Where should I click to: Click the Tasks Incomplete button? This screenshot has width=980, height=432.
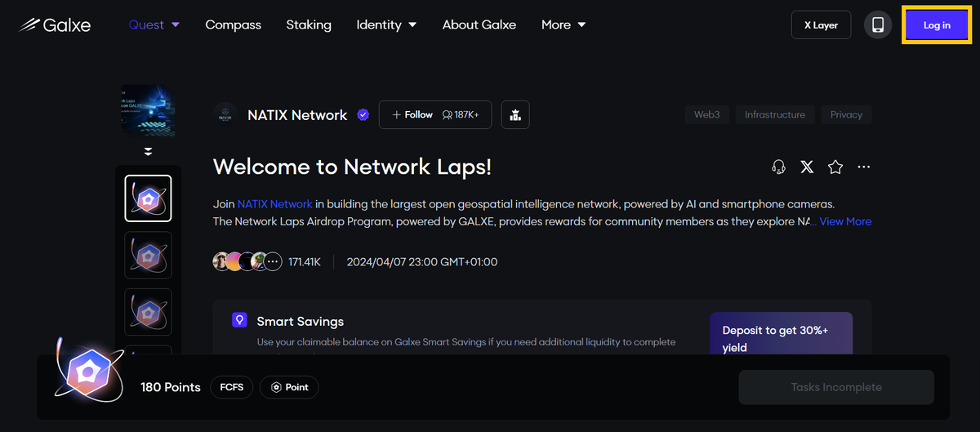836,387
